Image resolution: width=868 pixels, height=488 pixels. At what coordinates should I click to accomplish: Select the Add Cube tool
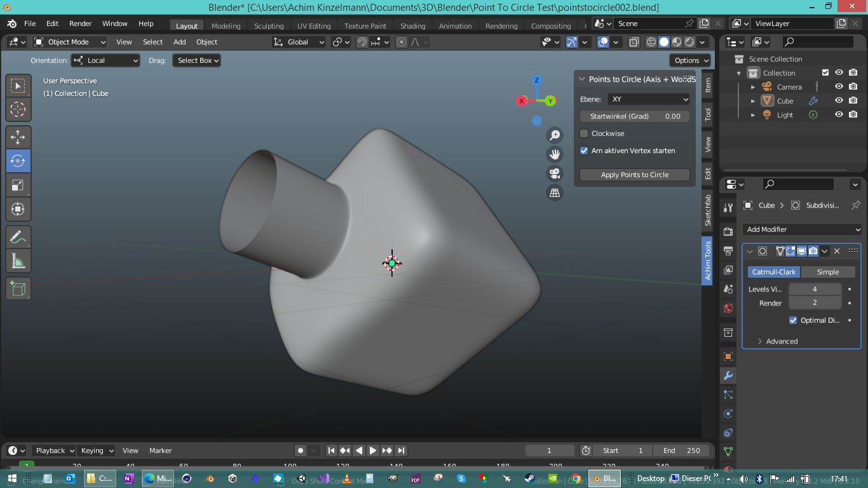pyautogui.click(x=18, y=289)
